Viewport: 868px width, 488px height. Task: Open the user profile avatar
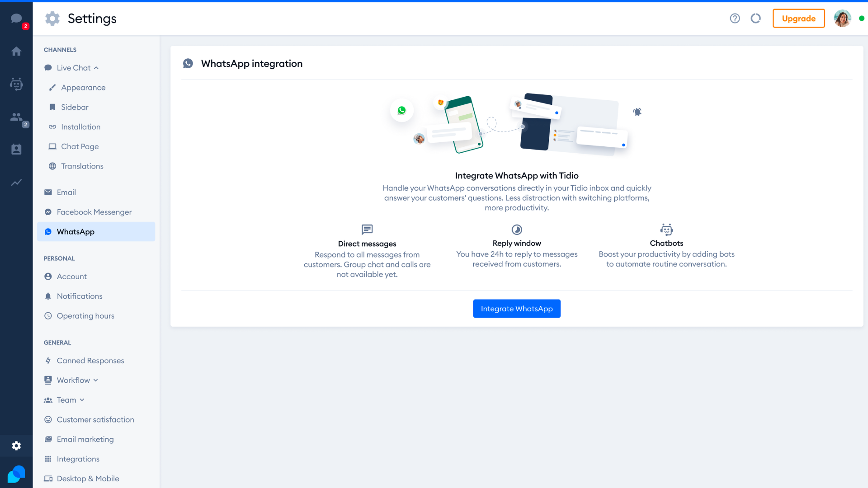click(x=842, y=19)
